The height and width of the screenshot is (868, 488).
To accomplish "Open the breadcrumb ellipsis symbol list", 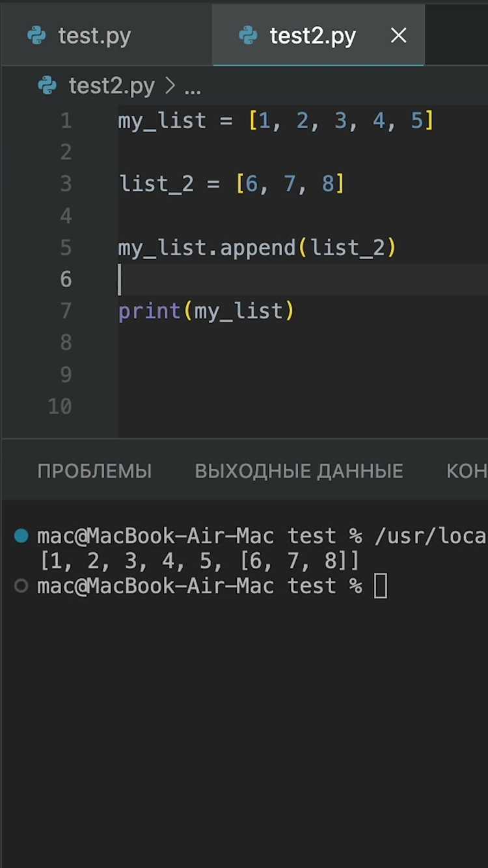I will click(193, 87).
